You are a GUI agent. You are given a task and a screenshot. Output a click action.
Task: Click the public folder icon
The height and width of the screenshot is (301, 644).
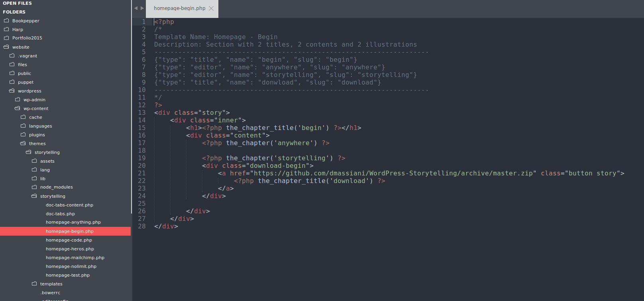[x=12, y=73]
